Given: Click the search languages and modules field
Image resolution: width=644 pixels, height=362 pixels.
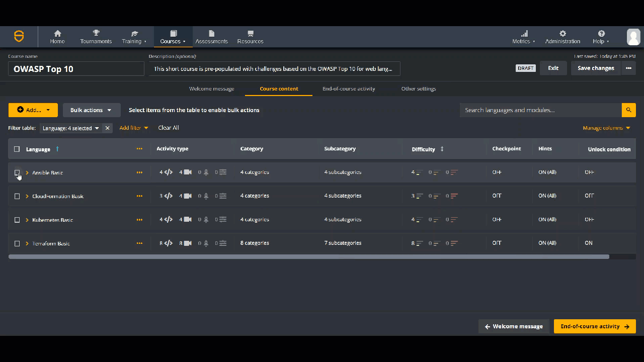Looking at the screenshot, I should click(540, 110).
